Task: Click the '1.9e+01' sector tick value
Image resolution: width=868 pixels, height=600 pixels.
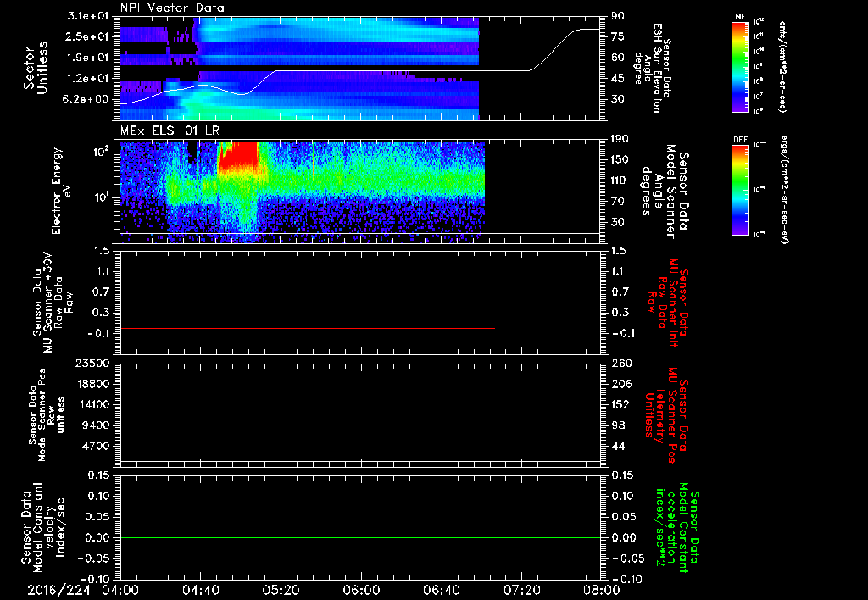Action: (x=87, y=58)
